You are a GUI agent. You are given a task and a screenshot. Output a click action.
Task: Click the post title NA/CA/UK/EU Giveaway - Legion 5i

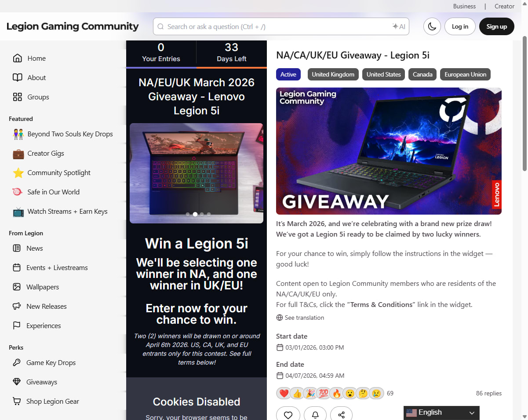pos(353,55)
